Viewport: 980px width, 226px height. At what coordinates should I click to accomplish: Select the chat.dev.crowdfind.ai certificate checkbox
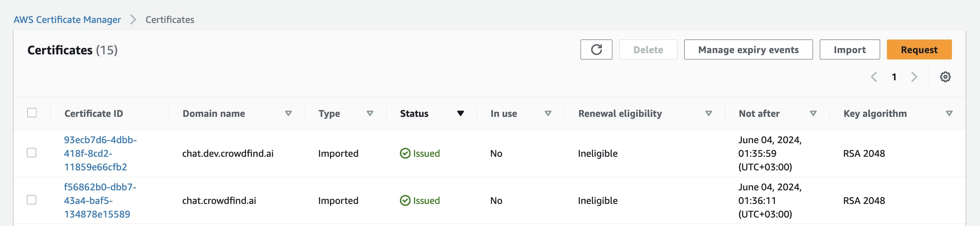click(x=32, y=153)
